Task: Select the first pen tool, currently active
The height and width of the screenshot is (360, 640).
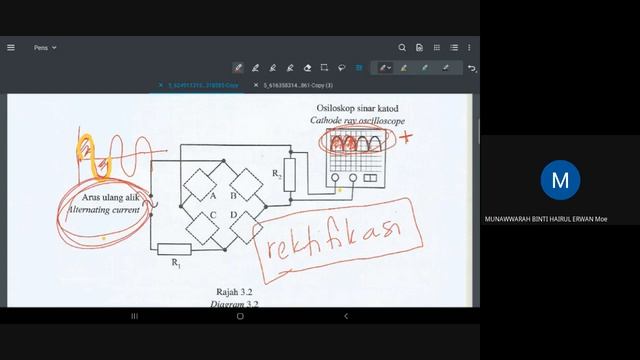Action: point(238,68)
